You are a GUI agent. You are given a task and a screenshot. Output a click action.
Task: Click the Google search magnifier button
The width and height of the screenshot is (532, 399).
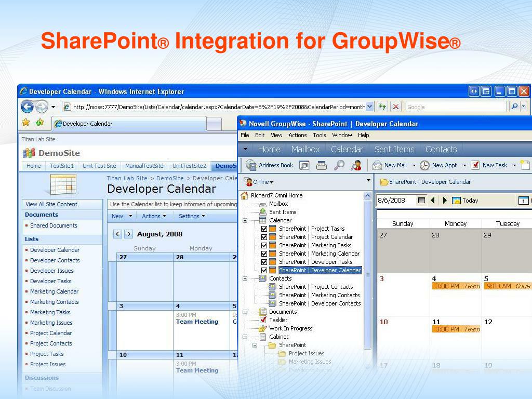click(514, 107)
